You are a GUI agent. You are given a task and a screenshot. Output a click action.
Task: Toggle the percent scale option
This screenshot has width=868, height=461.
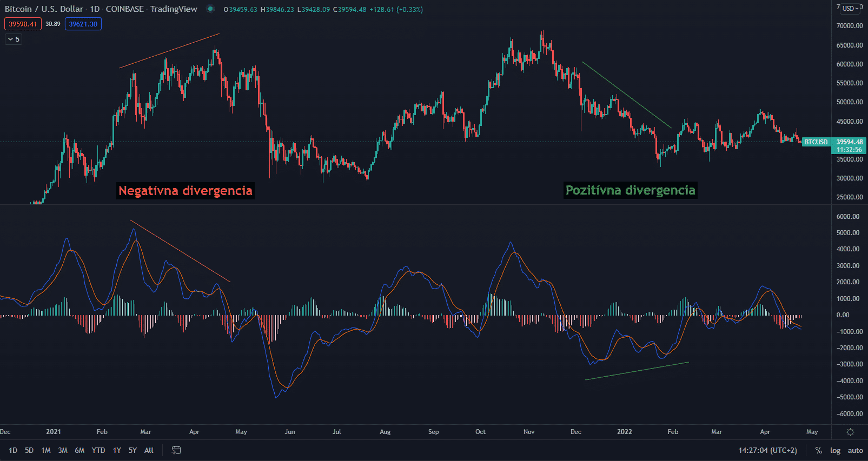pos(819,450)
